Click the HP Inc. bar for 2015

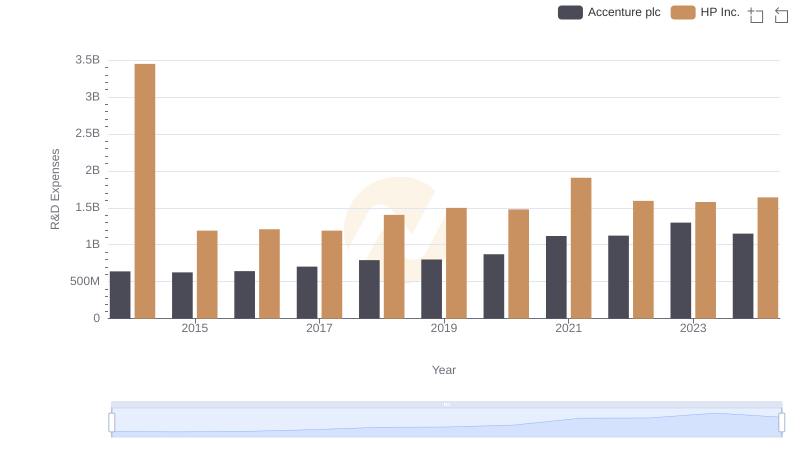pos(207,275)
